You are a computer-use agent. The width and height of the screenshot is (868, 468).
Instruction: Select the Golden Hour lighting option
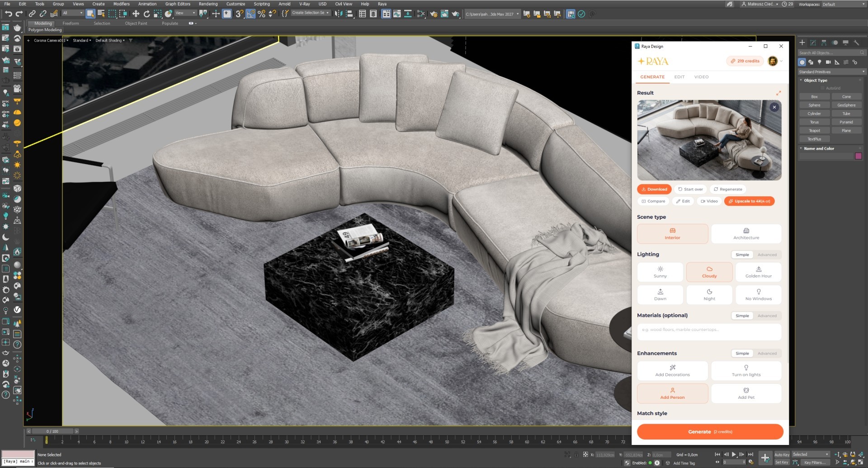tap(758, 272)
